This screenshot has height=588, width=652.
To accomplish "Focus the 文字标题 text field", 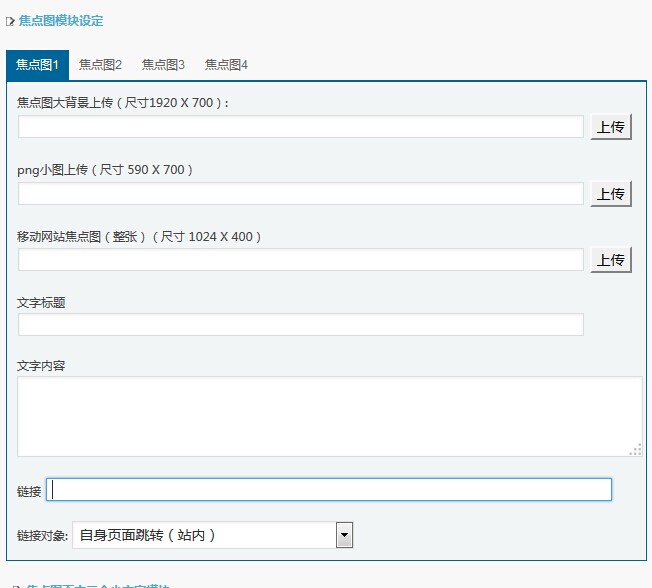I will coord(300,325).
